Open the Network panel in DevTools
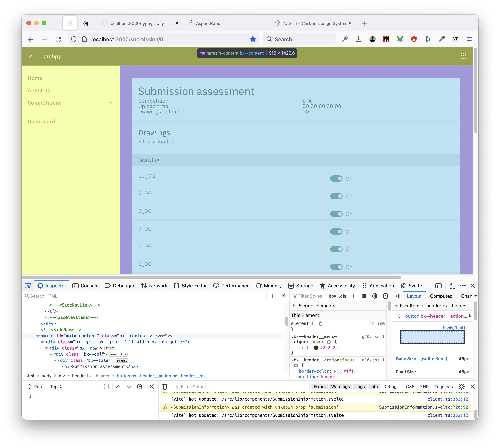Viewport: 500px width, 448px height. (154, 286)
